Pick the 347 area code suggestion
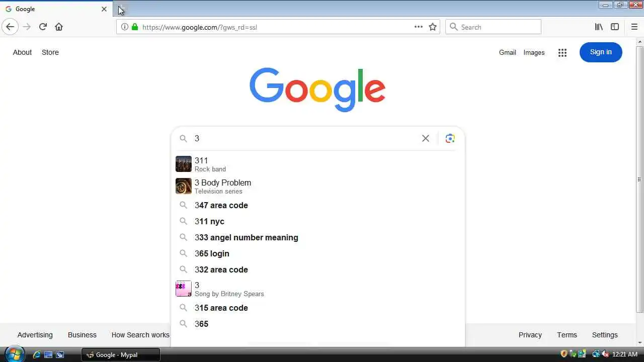The height and width of the screenshot is (362, 644). [318, 205]
